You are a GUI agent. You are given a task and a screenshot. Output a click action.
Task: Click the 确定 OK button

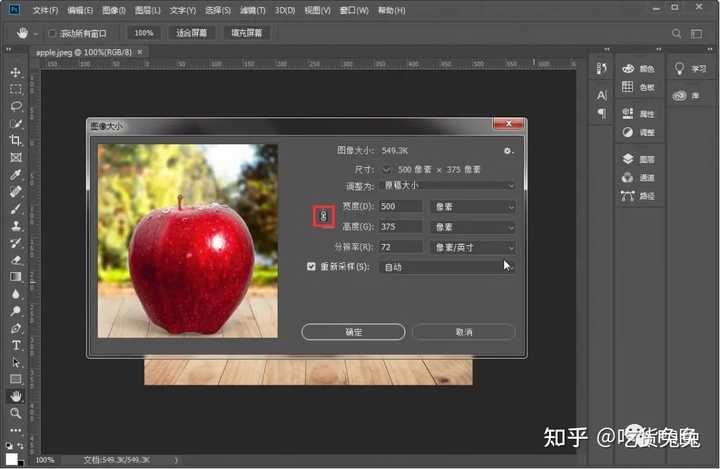click(354, 332)
